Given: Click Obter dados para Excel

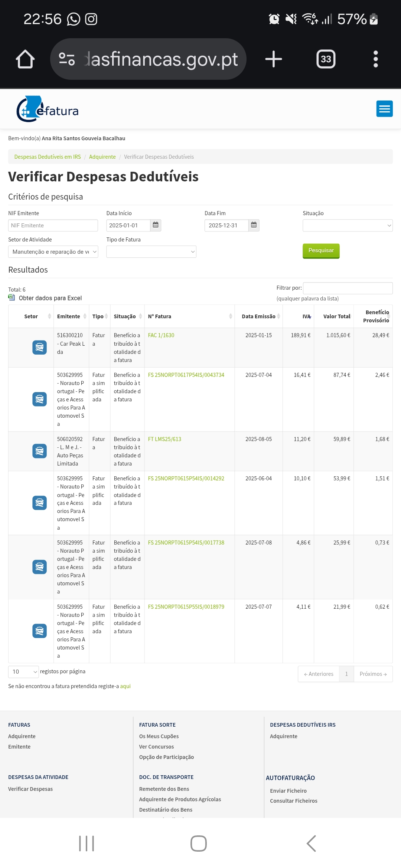Looking at the screenshot, I should (x=50, y=298).
